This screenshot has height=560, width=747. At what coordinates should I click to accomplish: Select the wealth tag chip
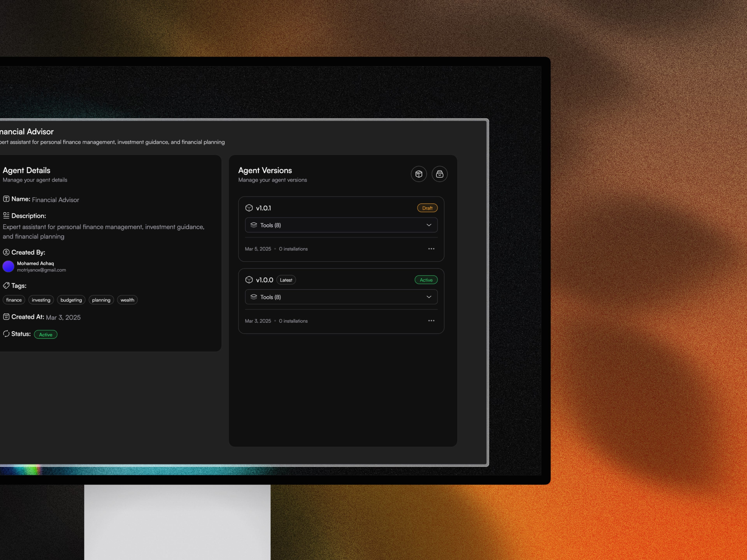(x=127, y=300)
